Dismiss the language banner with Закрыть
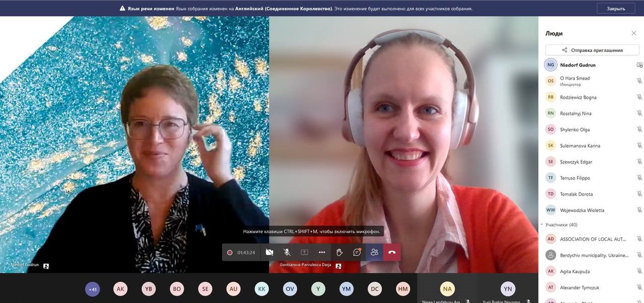 coord(616,8)
